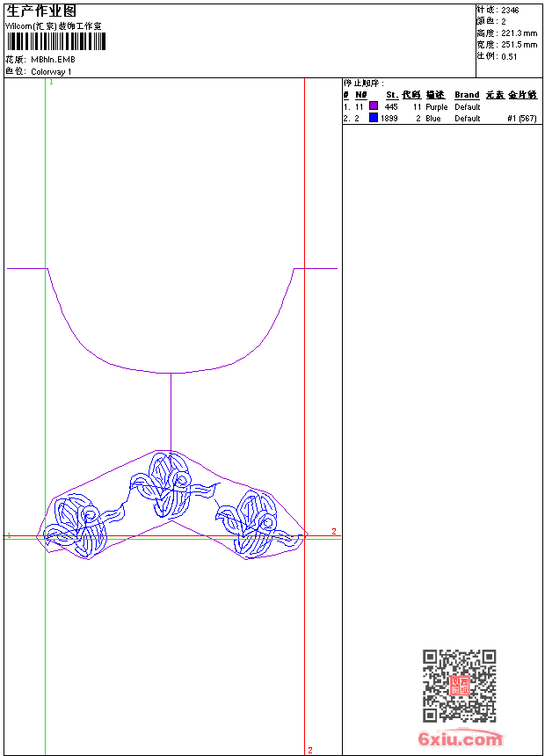Viewport: 545px width, 756px height.
Task: Select the Blue thread color swatch
Action: point(374,117)
